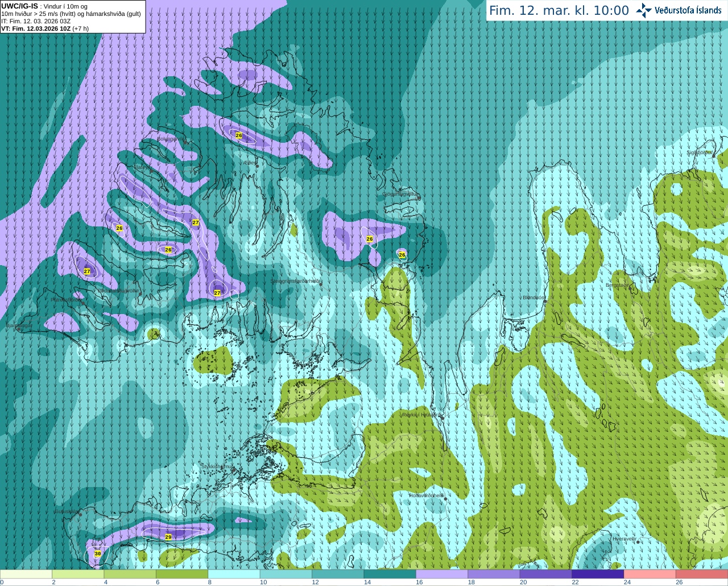Click the Gufuskálar station label

coord(66,511)
